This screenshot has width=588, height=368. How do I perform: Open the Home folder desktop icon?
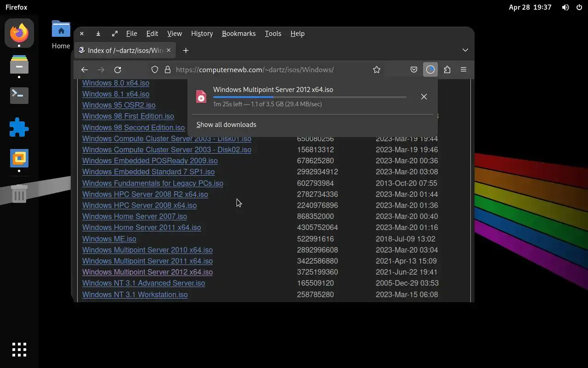click(x=61, y=35)
